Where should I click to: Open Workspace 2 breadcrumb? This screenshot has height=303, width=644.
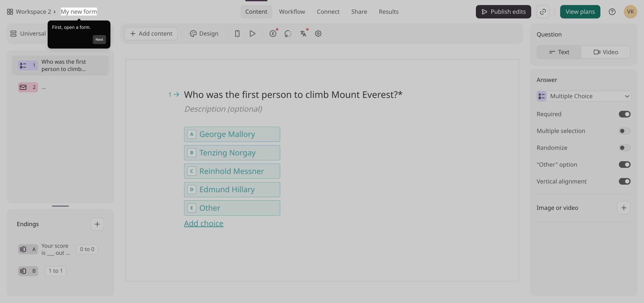coord(33,12)
